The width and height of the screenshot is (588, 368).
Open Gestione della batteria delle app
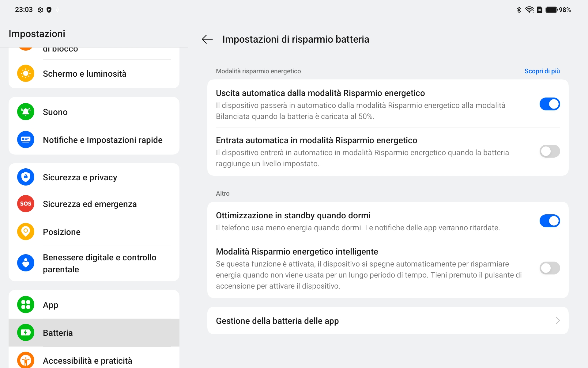tap(388, 320)
